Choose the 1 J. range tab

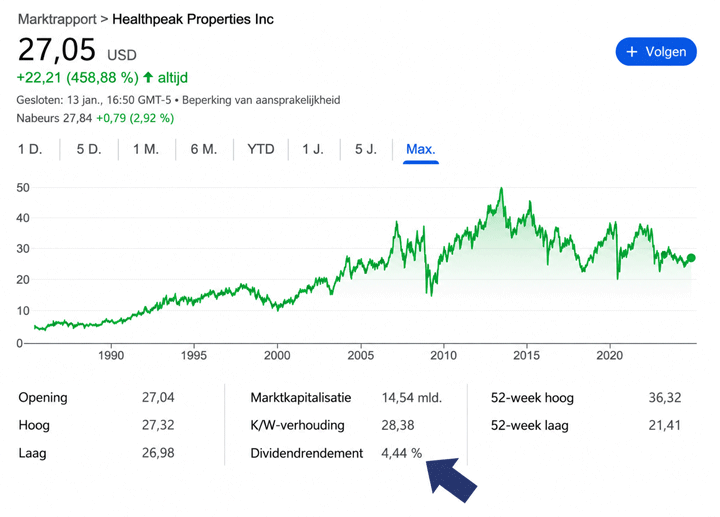click(313, 149)
